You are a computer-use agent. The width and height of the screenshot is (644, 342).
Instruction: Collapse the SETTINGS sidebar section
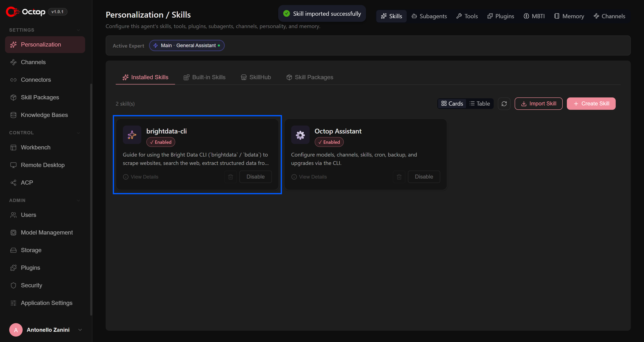coord(78,30)
